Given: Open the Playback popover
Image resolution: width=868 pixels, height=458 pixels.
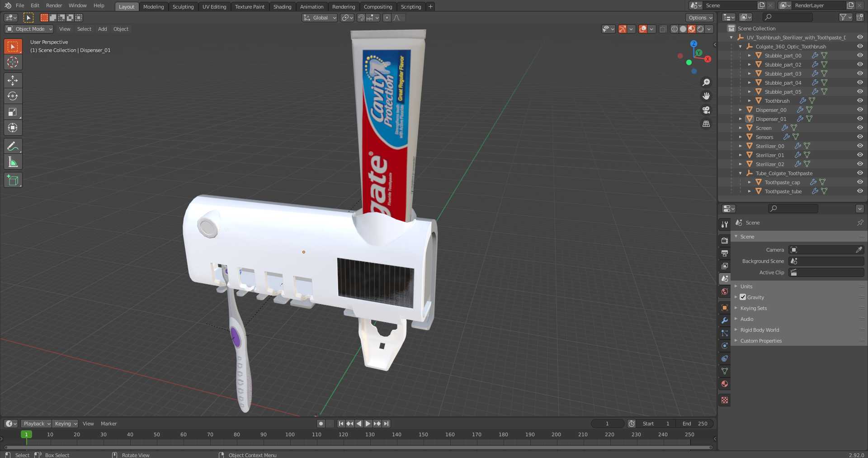Looking at the screenshot, I should click(36, 424).
